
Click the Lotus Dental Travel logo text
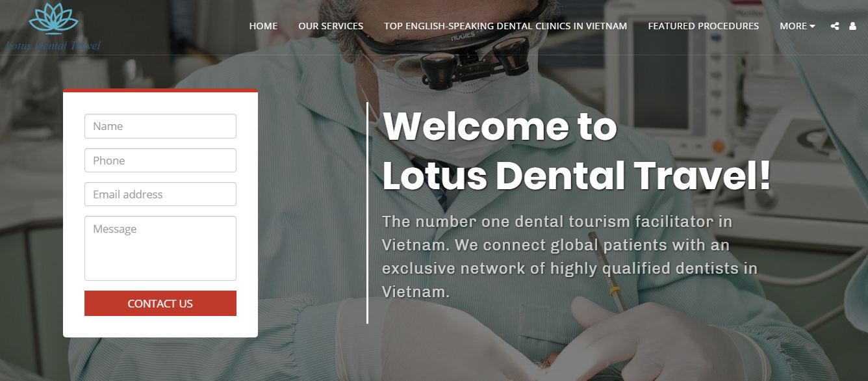(x=52, y=46)
